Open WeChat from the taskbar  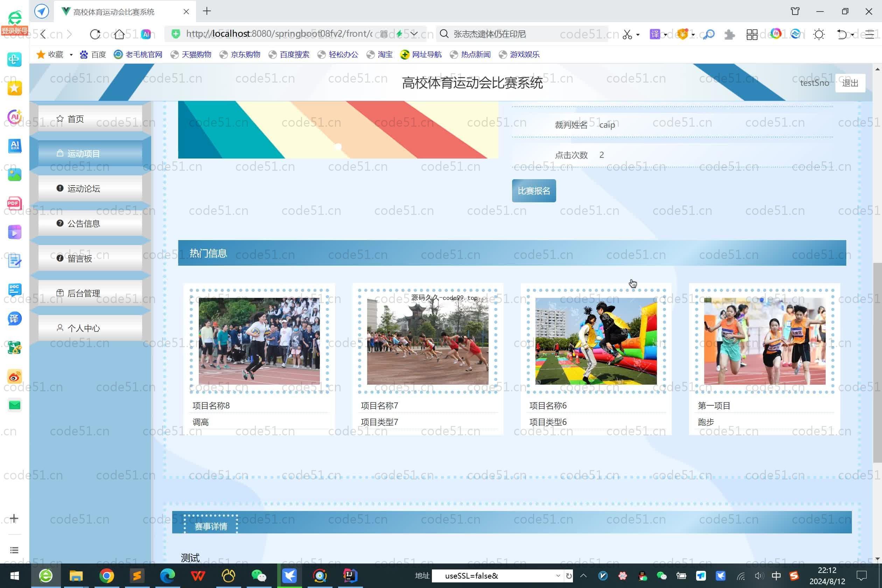point(258,576)
